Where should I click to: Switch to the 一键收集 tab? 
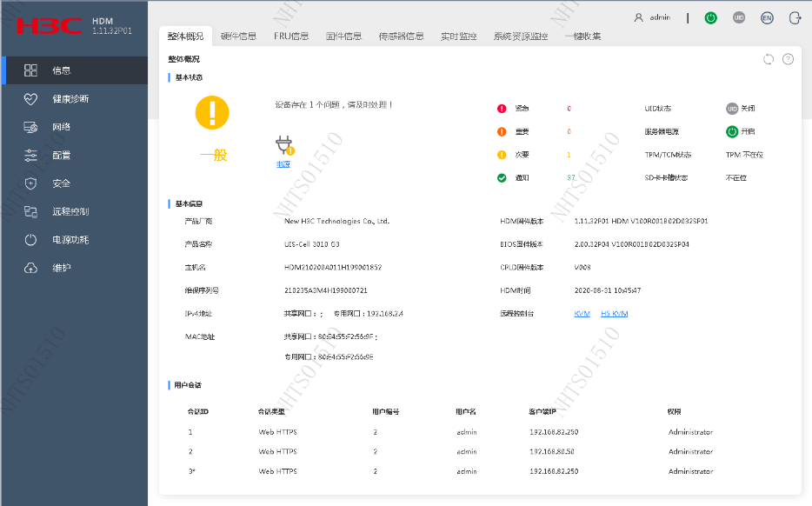click(x=583, y=37)
